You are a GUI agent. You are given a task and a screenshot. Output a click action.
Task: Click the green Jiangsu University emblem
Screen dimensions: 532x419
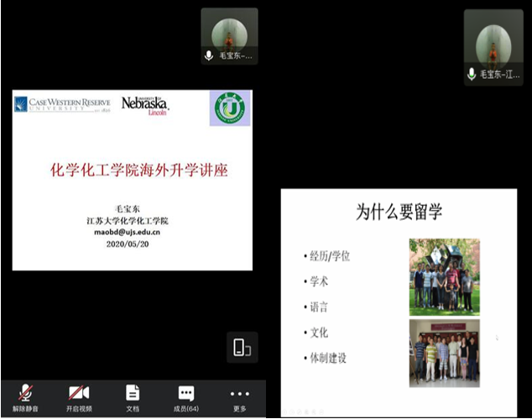tap(229, 108)
